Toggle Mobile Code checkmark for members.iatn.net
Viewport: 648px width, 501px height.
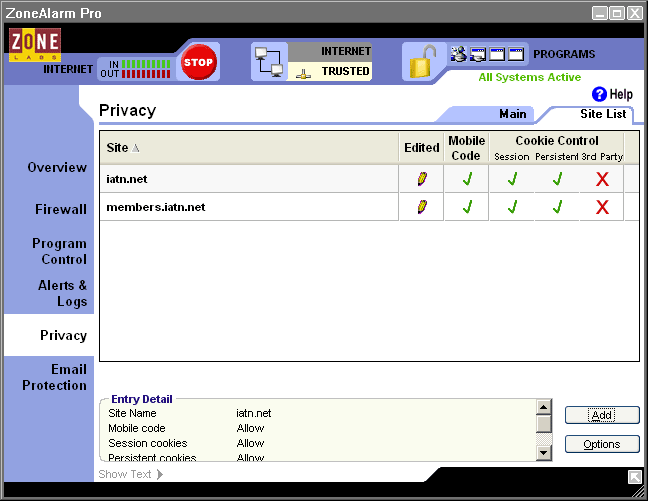(x=467, y=207)
